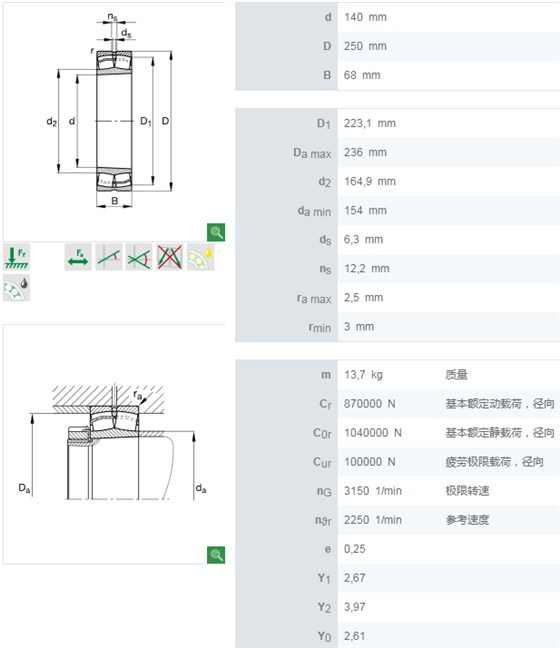Select the Y1 value 2,67
Image resolution: width=560 pixels, height=648 pixels.
coord(355,578)
